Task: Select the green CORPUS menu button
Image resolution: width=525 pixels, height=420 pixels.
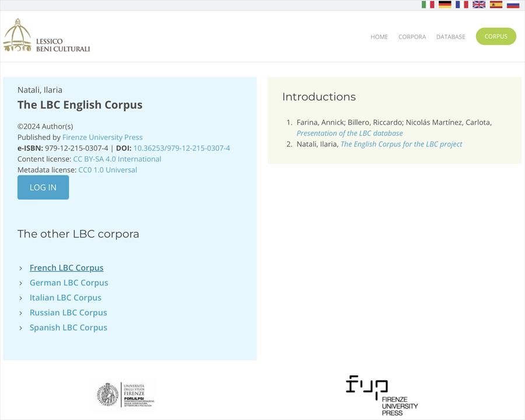Action: coord(496,36)
